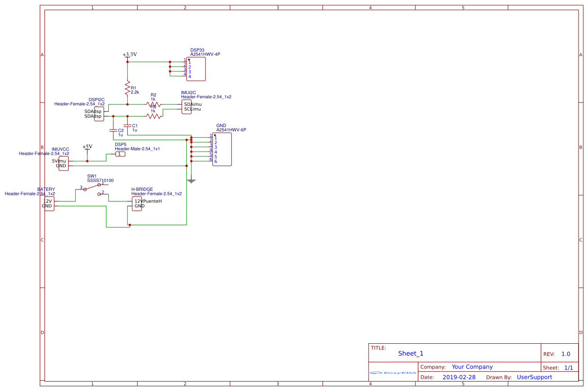The image size is (588, 391).
Task: Select the H-BRIDGE header box
Action: click(x=137, y=204)
